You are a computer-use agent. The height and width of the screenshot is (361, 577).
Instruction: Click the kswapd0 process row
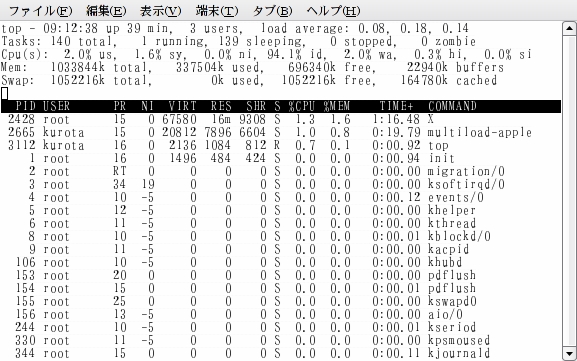(281, 301)
